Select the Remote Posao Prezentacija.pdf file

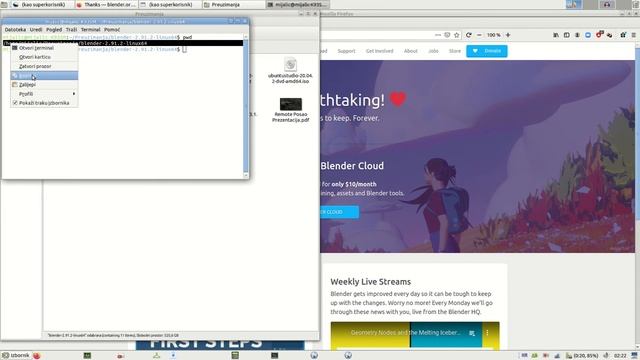(291, 110)
